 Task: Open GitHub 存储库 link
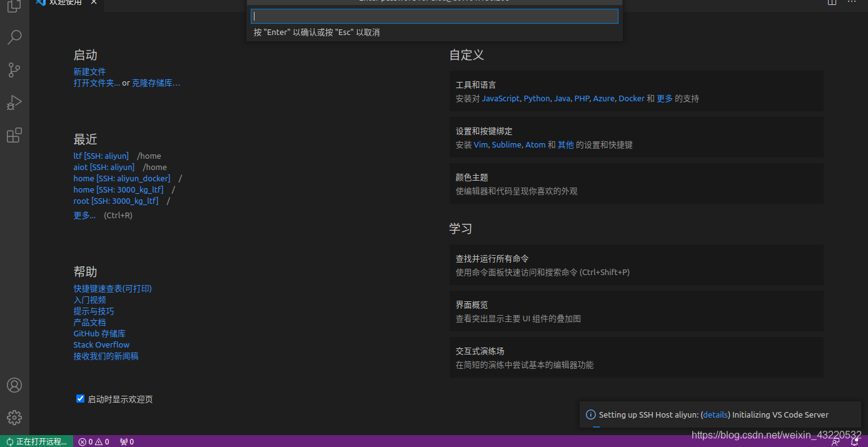[x=99, y=334]
